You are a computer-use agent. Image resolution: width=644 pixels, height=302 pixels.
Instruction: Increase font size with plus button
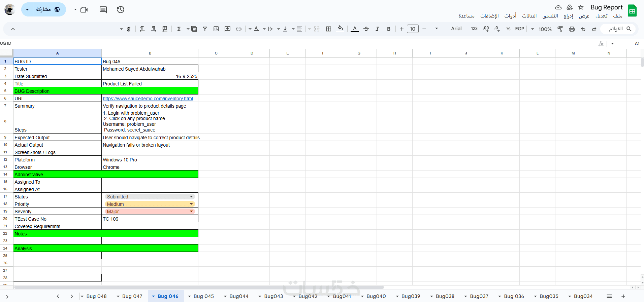click(x=401, y=29)
